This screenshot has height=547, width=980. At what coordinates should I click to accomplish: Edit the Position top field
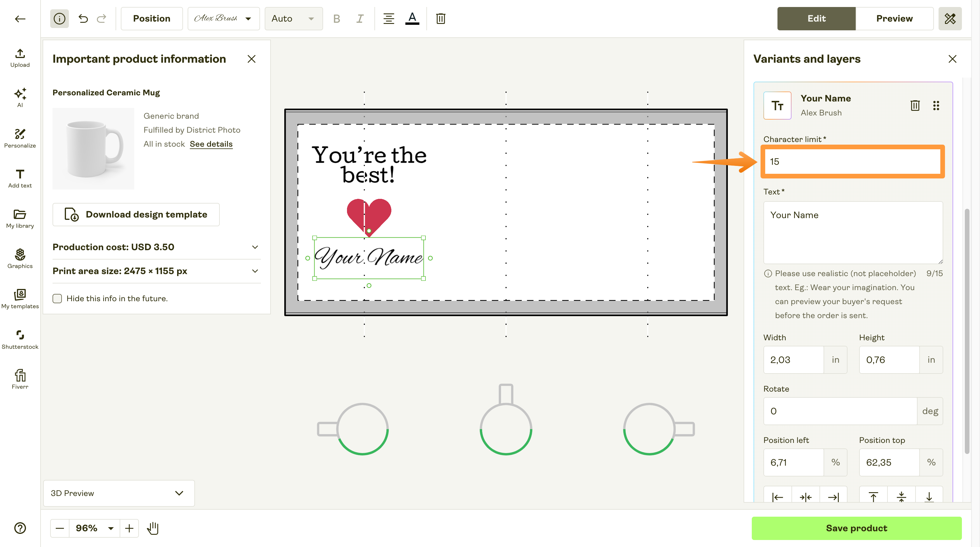889,462
